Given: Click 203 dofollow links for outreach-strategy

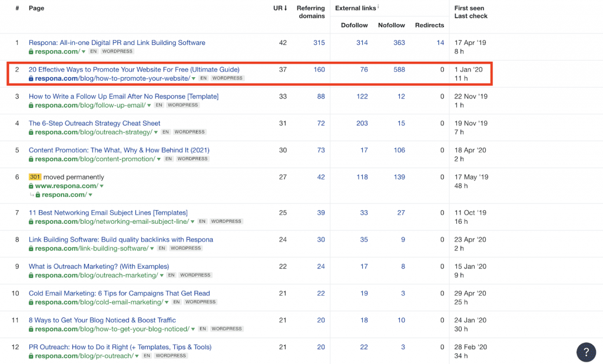Looking at the screenshot, I should tap(362, 124).
